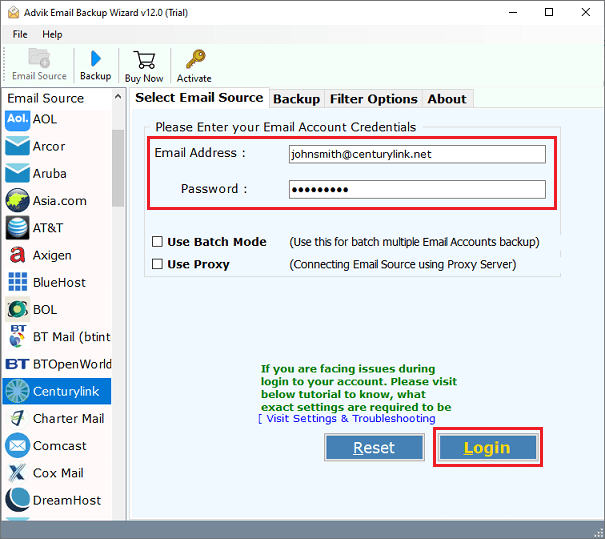The height and width of the screenshot is (539, 605).
Task: Select the Arcor envelope icon
Action: [x=17, y=147]
